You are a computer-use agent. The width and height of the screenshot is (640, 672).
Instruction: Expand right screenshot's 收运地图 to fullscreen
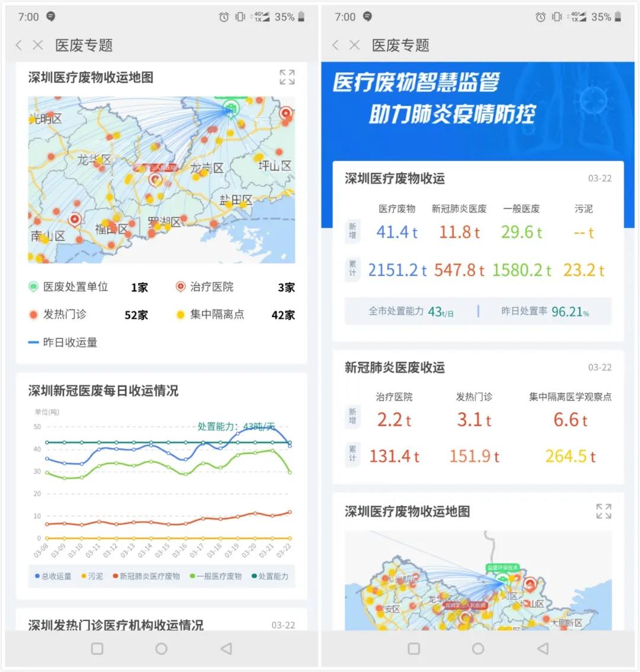tap(603, 511)
